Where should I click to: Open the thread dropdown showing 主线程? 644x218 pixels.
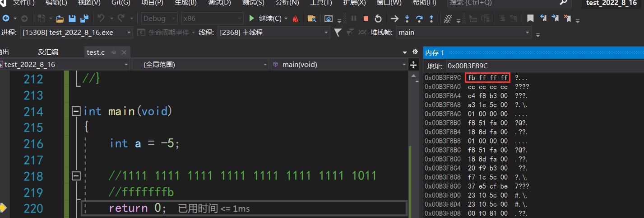pos(274,33)
